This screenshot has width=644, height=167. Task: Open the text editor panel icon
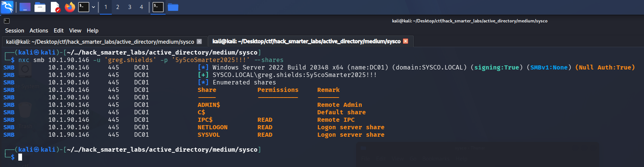(55, 7)
